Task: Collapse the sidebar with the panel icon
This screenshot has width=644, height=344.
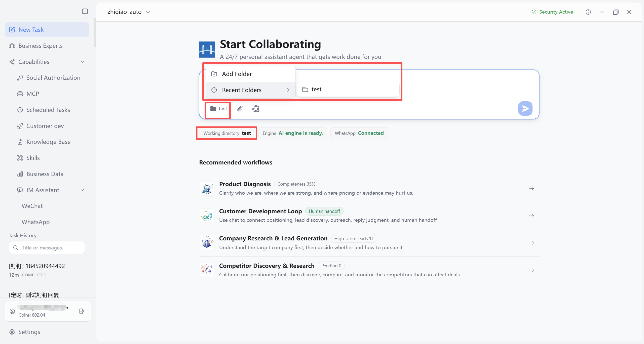Action: click(85, 11)
